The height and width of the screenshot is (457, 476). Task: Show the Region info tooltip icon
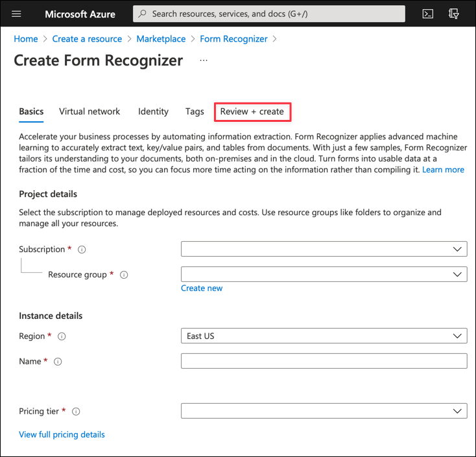pos(62,336)
